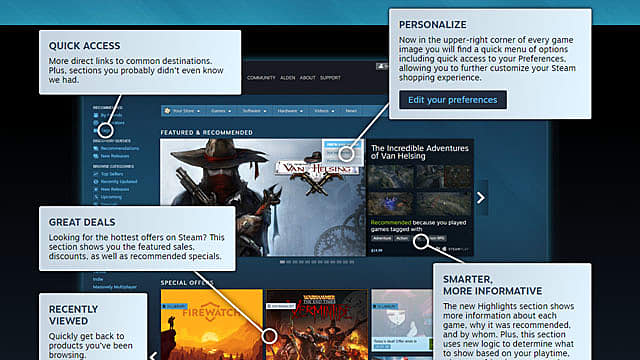This screenshot has height=360, width=640.
Task: Open the By Friends sidebar link
Action: tap(111, 116)
